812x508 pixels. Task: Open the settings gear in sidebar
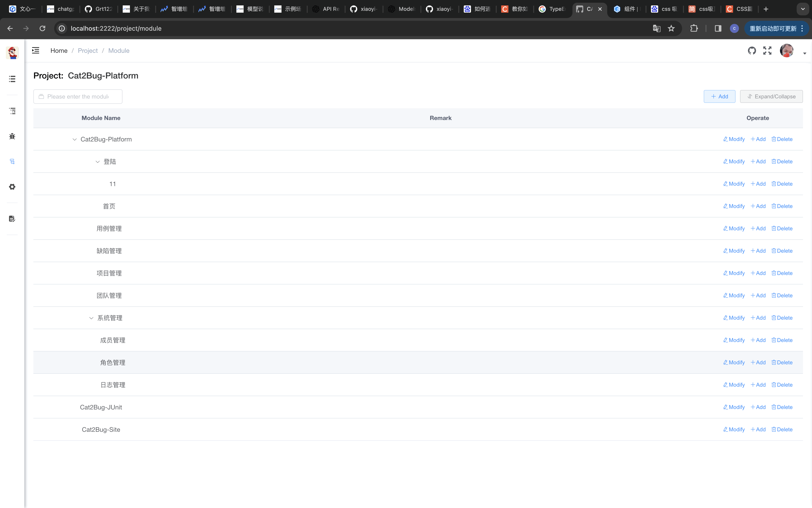pyautogui.click(x=12, y=187)
